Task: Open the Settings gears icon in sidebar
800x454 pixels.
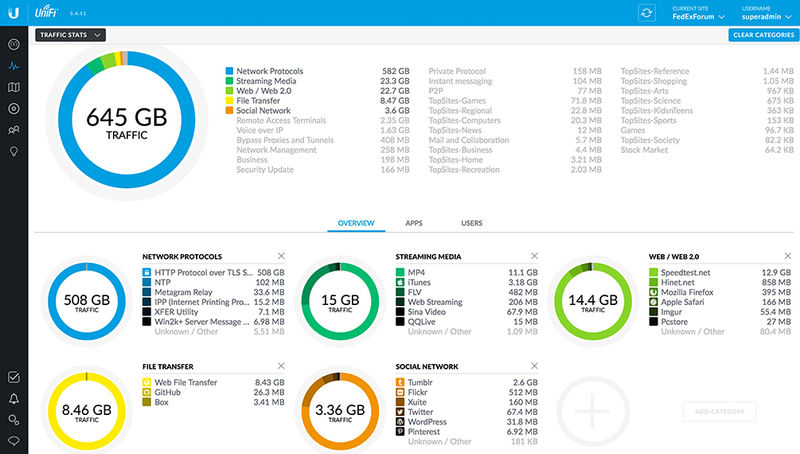Action: coord(14,420)
